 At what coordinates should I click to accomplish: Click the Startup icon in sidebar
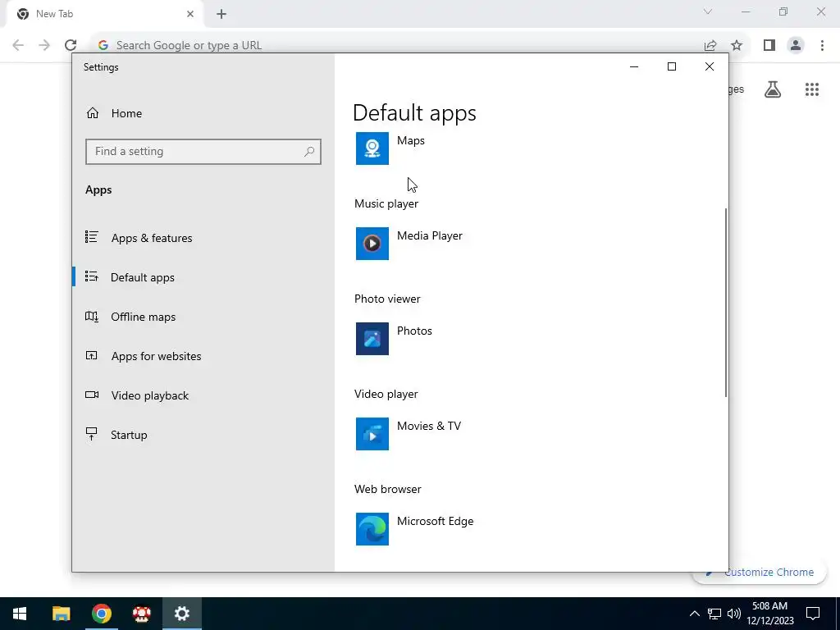pyautogui.click(x=92, y=434)
